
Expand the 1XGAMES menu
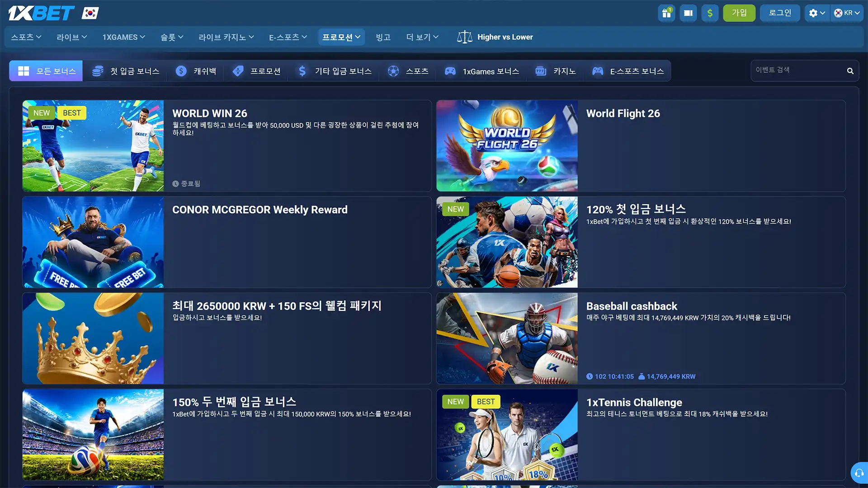[x=123, y=37]
